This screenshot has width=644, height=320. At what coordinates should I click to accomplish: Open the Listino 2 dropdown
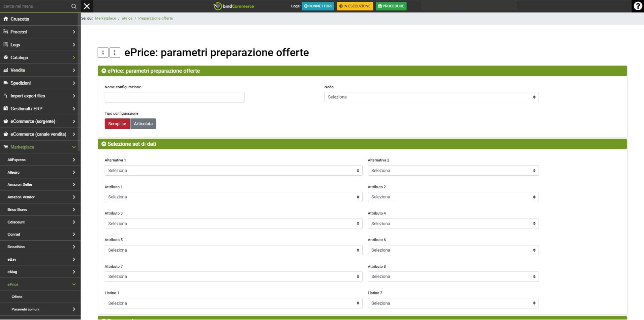coord(453,303)
